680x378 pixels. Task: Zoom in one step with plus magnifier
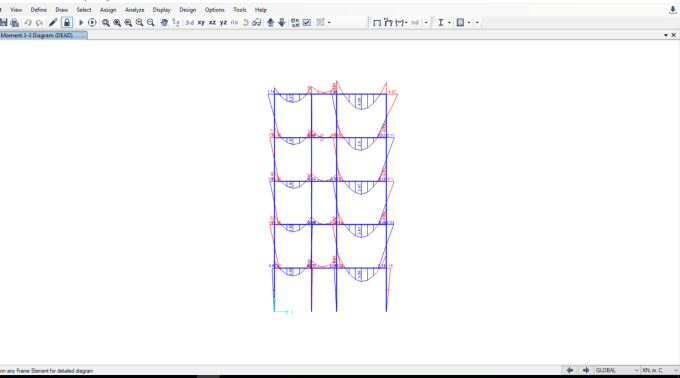tap(139, 23)
